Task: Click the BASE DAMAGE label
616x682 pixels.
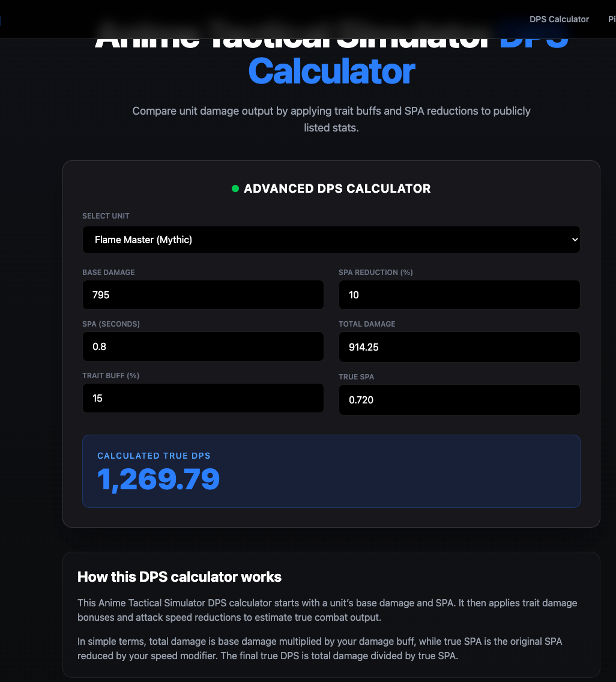Action: pyautogui.click(x=109, y=272)
